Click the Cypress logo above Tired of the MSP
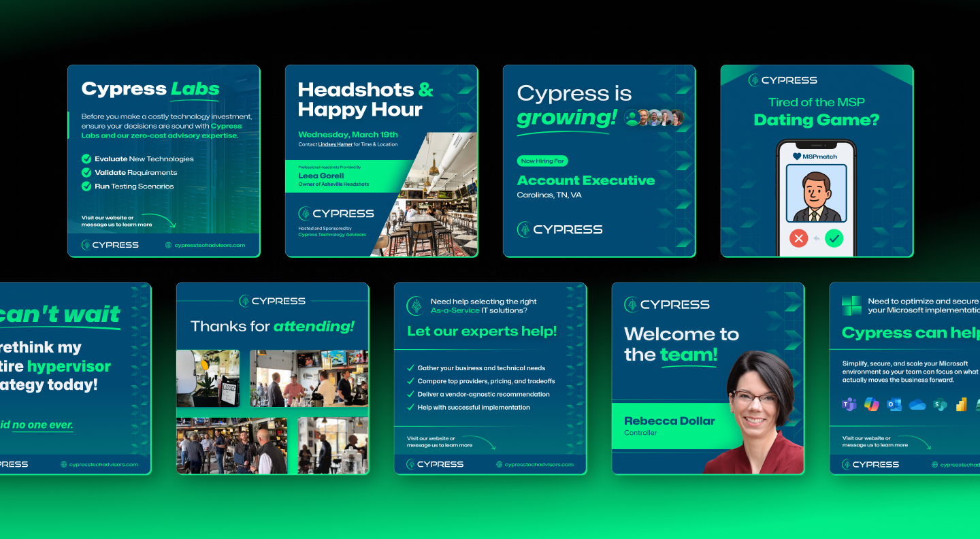This screenshot has height=539, width=980. (x=783, y=80)
